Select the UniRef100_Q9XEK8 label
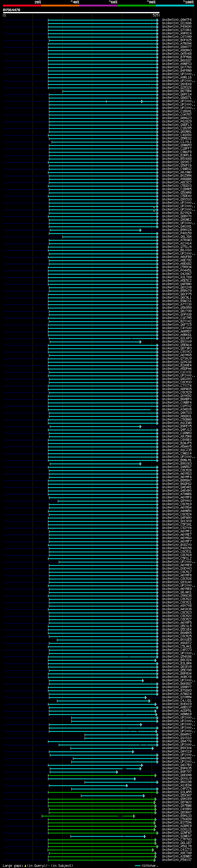This screenshot has width=197, height=868. [177, 84]
